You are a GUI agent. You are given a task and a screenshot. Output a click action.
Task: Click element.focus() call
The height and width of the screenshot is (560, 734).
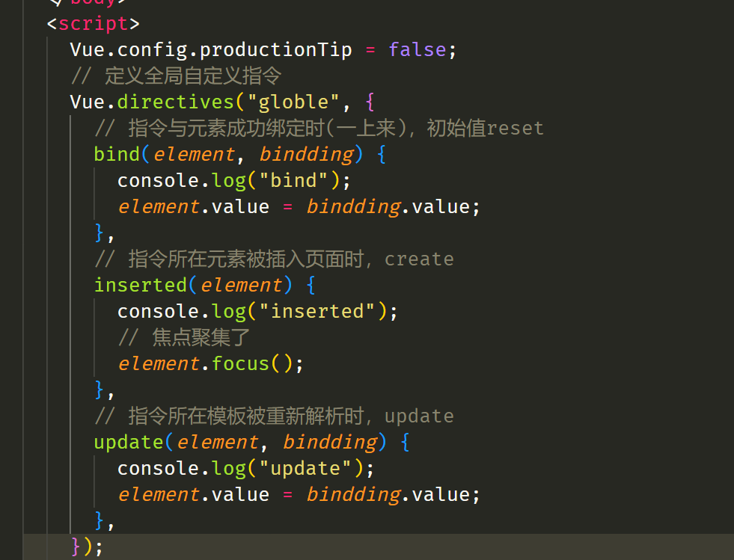point(211,363)
